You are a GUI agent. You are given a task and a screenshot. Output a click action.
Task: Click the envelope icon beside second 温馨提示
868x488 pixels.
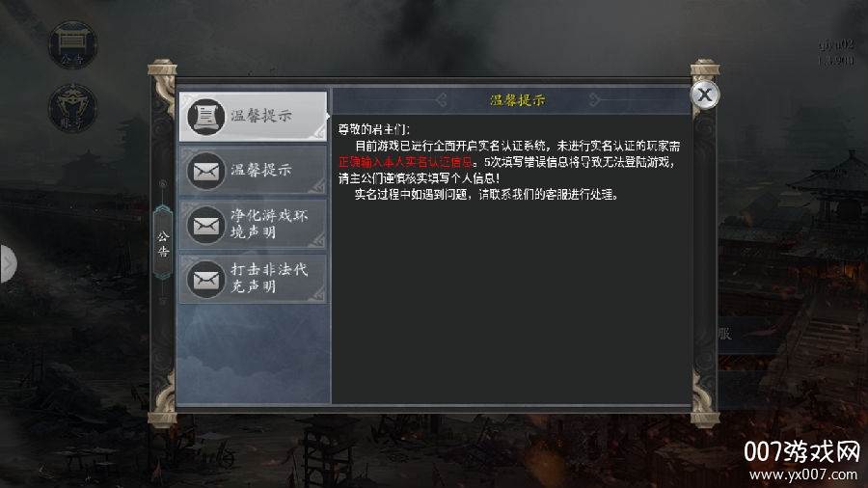[206, 171]
